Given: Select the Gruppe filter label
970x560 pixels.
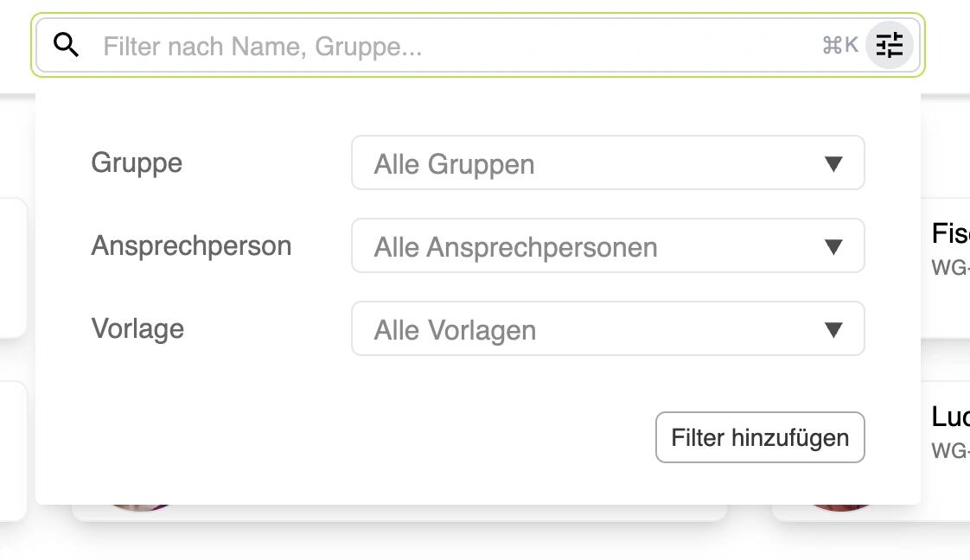Looking at the screenshot, I should (x=137, y=164).
